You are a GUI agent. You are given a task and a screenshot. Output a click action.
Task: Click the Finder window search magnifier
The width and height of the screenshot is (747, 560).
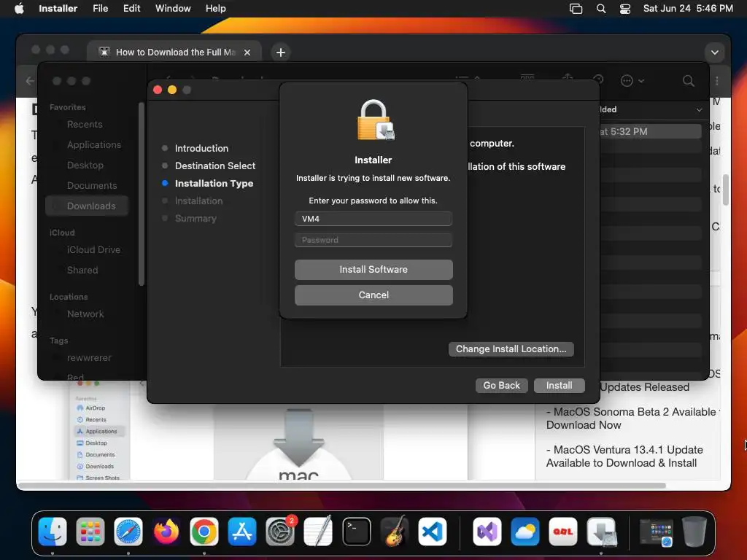coord(688,80)
